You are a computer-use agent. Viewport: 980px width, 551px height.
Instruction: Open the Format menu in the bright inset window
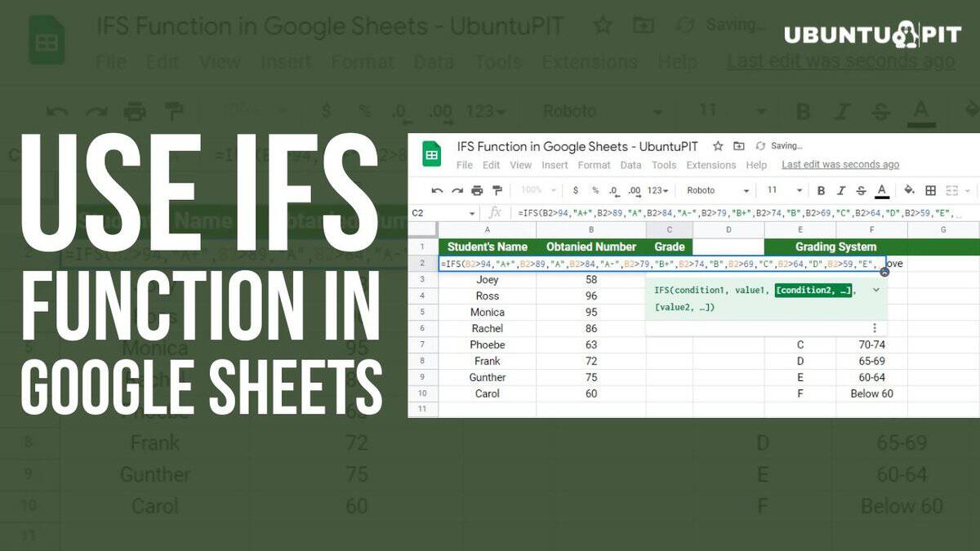coord(594,165)
